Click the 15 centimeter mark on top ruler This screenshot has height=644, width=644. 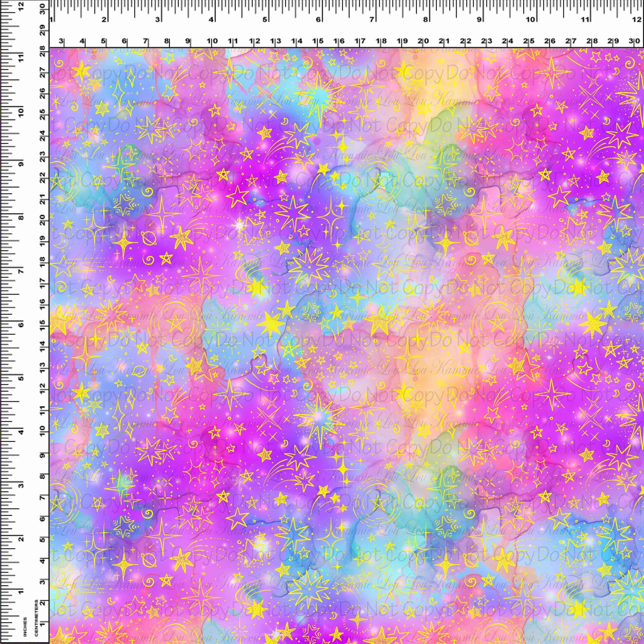pos(318,41)
